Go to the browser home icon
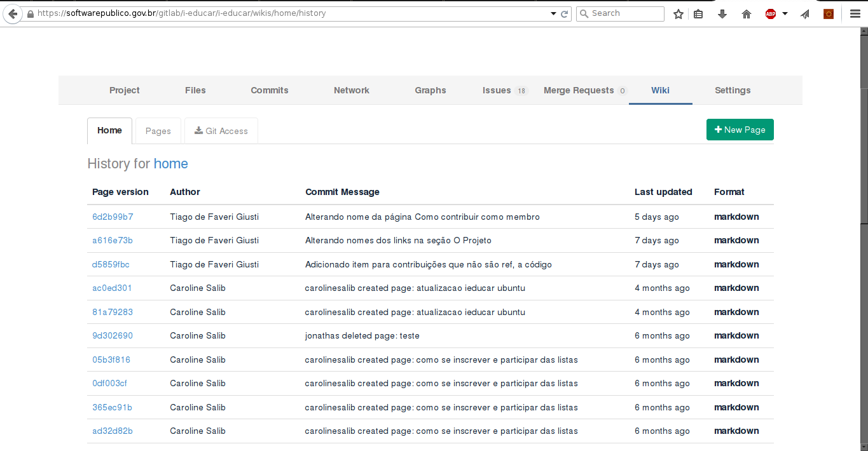 click(x=747, y=13)
